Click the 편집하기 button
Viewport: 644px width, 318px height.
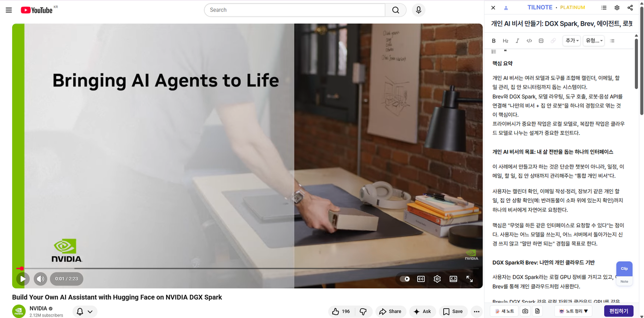click(618, 311)
